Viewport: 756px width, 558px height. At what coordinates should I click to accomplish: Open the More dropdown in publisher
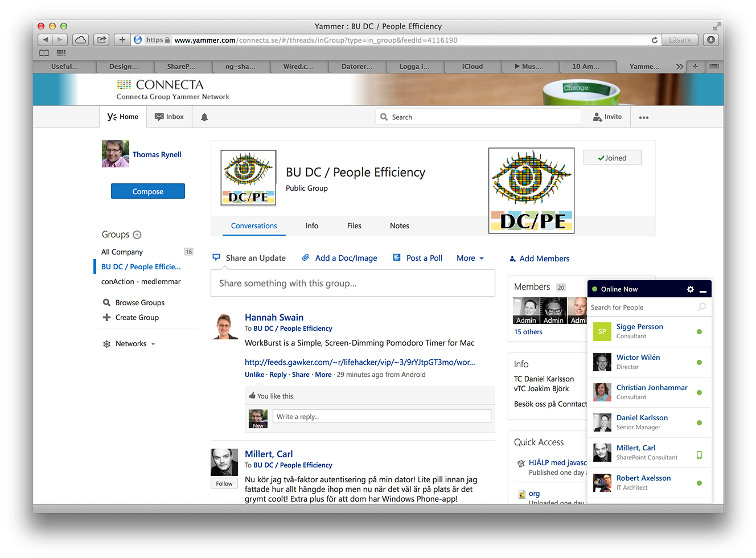tap(470, 258)
